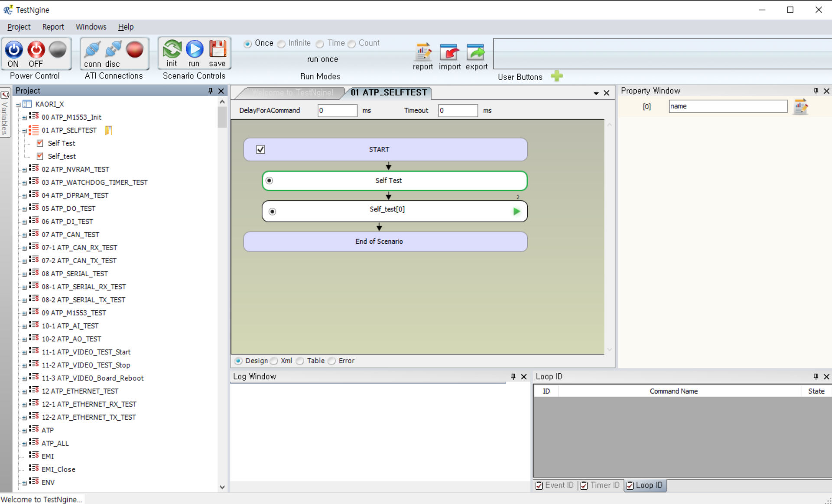Expand ATP_ALL node
Viewport: 832px width, 504px height.
(24, 444)
